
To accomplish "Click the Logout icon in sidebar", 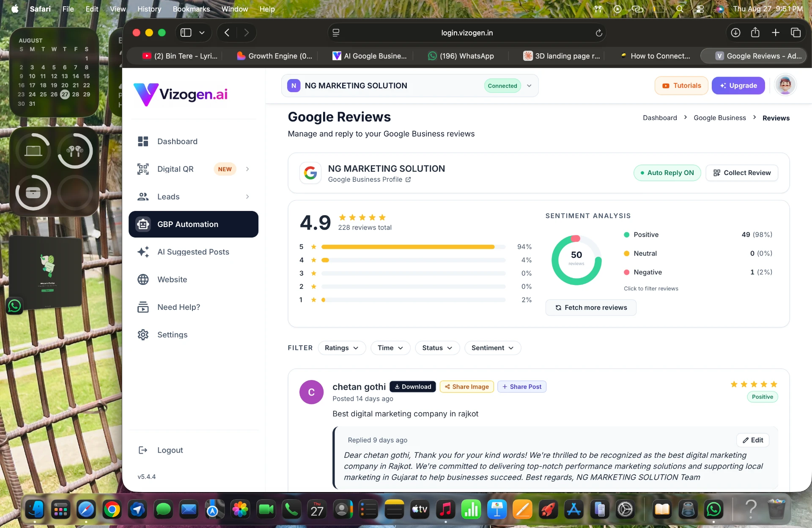I will (143, 450).
